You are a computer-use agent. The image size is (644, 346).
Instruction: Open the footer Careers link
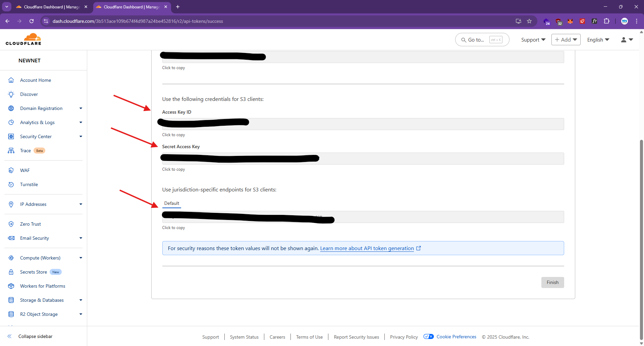(x=277, y=337)
